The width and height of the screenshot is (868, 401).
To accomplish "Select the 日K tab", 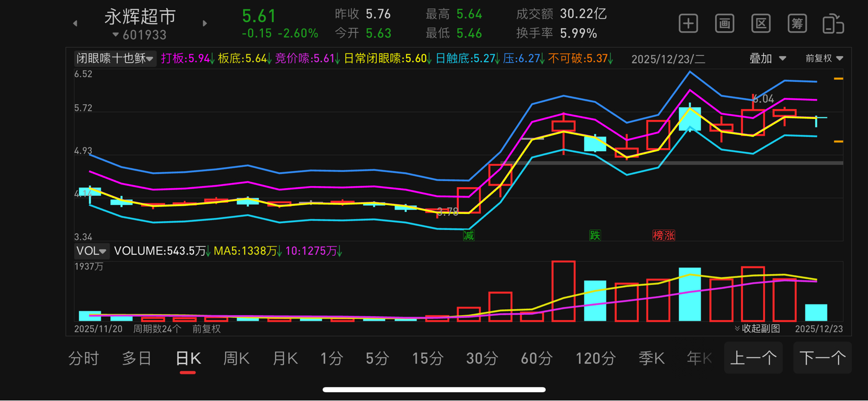I will click(x=188, y=359).
